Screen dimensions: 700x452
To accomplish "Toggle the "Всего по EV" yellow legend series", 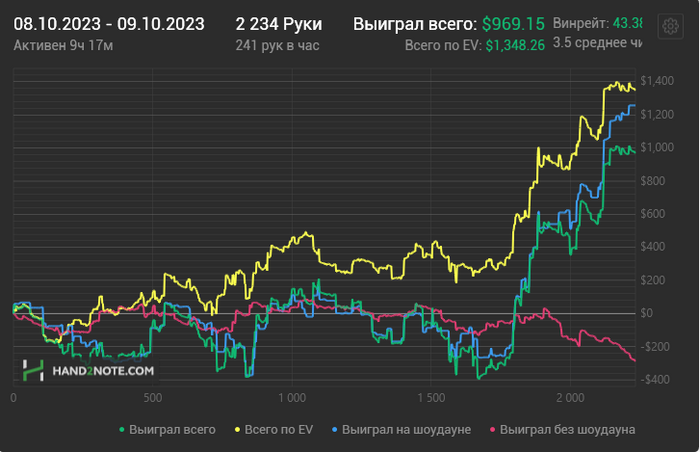I will 274,430.
